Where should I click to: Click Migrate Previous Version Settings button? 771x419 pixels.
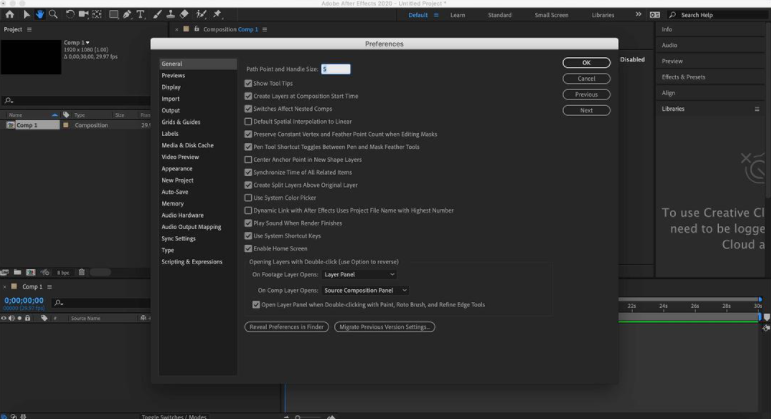click(x=385, y=327)
